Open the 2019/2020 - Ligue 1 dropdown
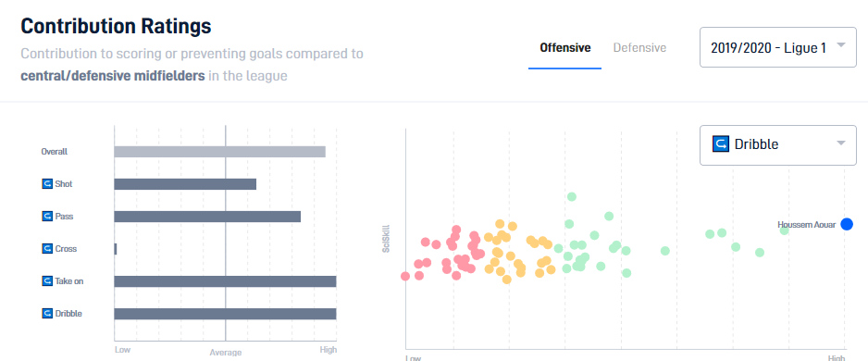 (777, 47)
